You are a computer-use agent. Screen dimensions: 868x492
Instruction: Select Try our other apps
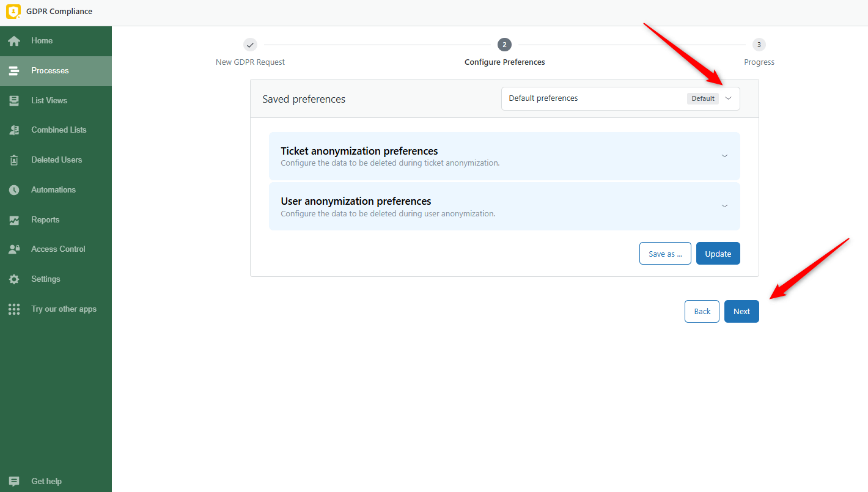point(56,309)
